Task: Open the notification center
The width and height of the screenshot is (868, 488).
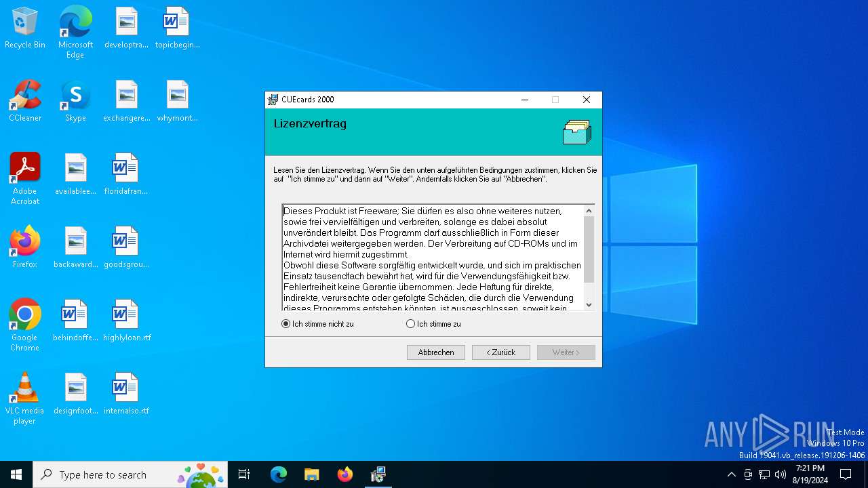Action: tap(846, 474)
